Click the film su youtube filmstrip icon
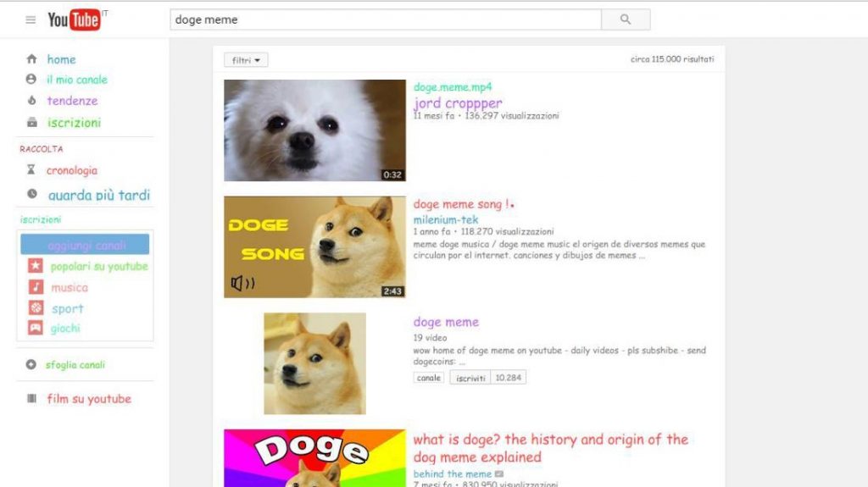This screenshot has height=487, width=868. pos(31,398)
